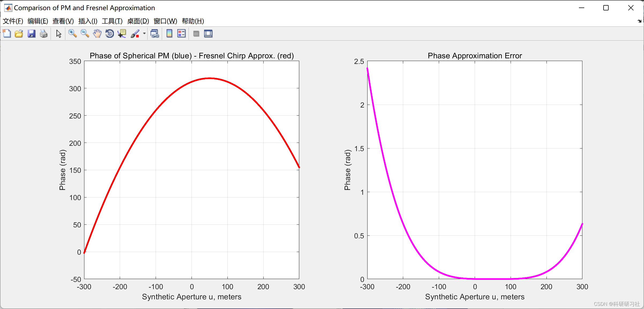Enable the Rotate 3D tool

pyautogui.click(x=110, y=34)
